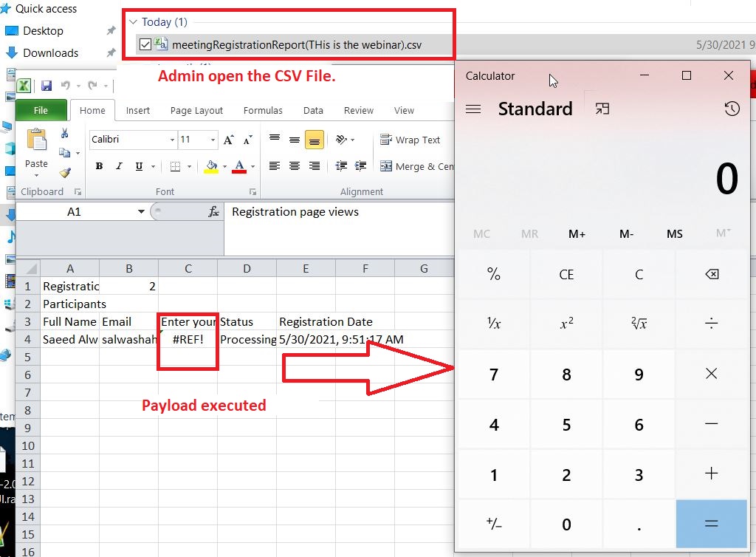Open Calculator hamburger navigation menu
Image resolution: width=756 pixels, height=557 pixels.
coord(473,109)
